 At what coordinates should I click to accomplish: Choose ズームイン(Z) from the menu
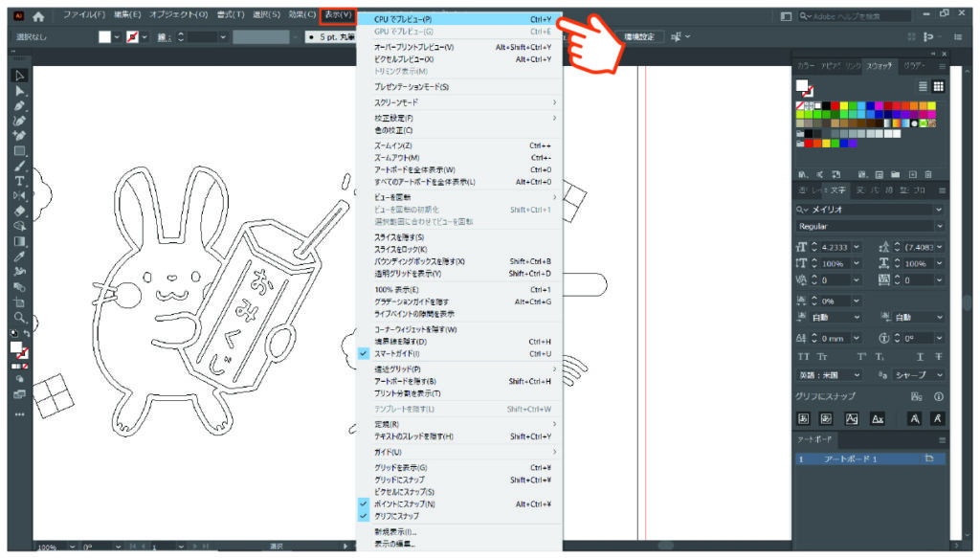pyautogui.click(x=459, y=145)
